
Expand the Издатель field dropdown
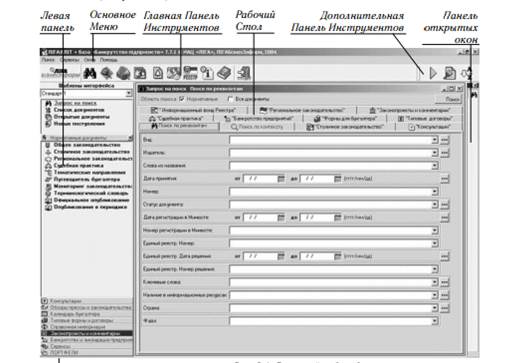tap(434, 153)
